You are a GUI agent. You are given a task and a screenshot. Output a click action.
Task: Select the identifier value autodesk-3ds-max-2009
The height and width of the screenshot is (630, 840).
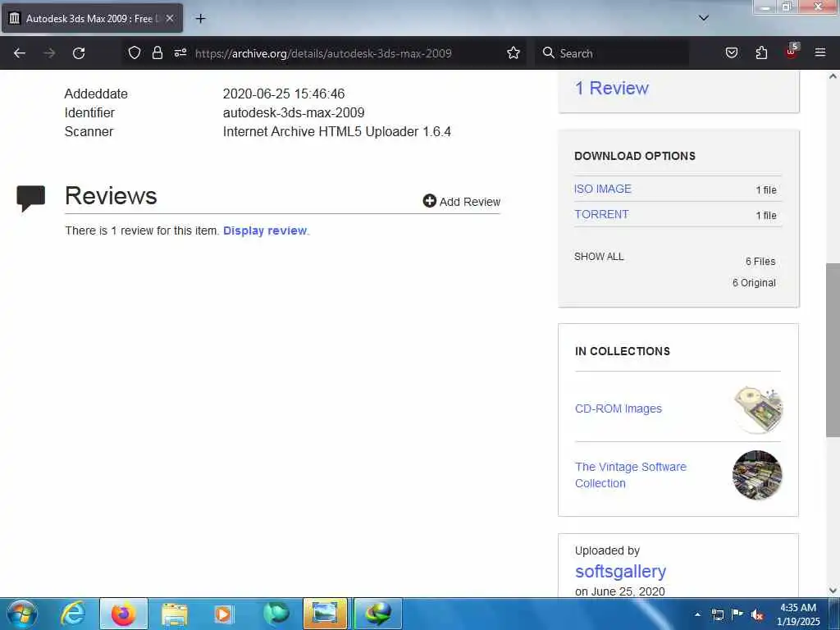tap(294, 112)
